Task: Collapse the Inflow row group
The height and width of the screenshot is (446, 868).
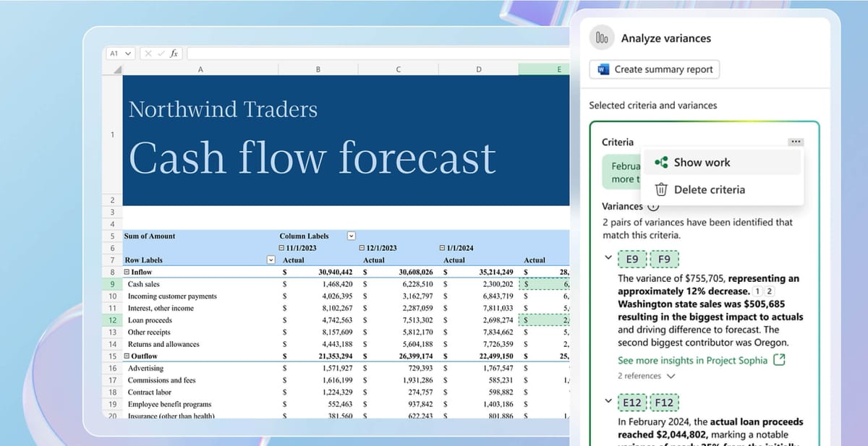Action: click(x=127, y=273)
